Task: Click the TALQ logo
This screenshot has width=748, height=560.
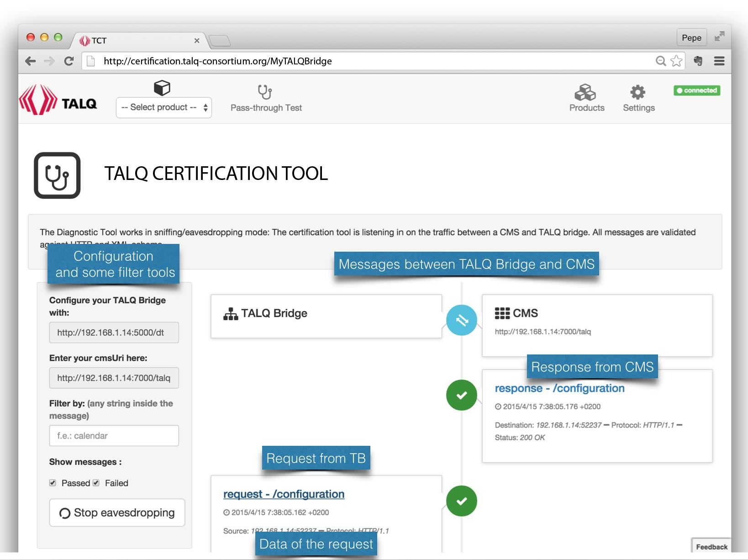Action: pyautogui.click(x=57, y=101)
